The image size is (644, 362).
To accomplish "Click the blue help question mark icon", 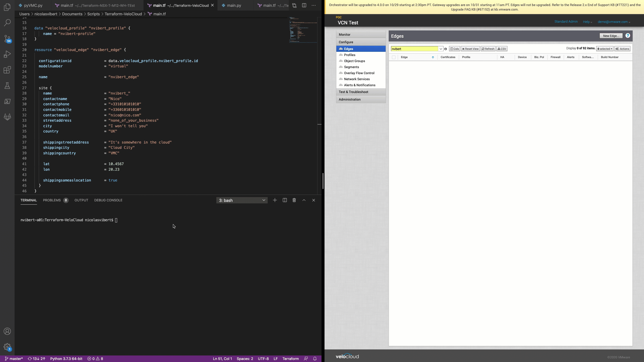I will coord(628,36).
